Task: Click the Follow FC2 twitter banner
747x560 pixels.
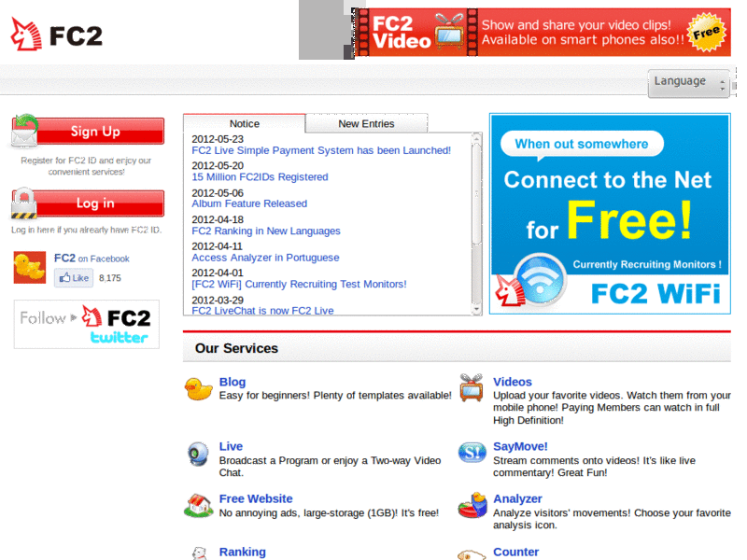Action: point(87,324)
